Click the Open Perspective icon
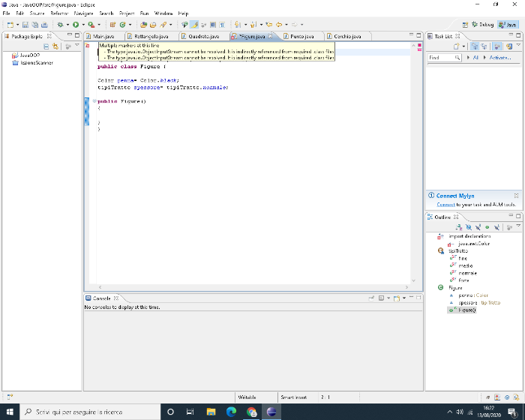The width and height of the screenshot is (525, 420). pos(465,25)
